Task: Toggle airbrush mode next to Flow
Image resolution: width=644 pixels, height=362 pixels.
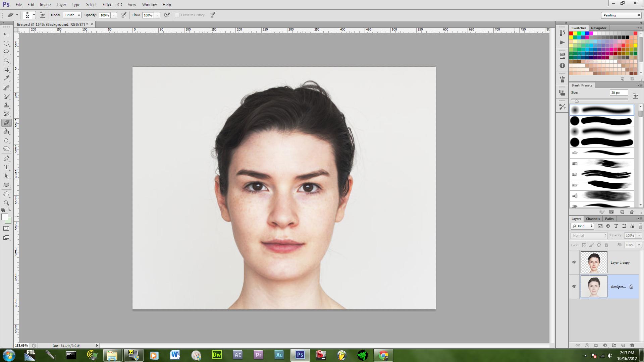Action: (x=167, y=15)
